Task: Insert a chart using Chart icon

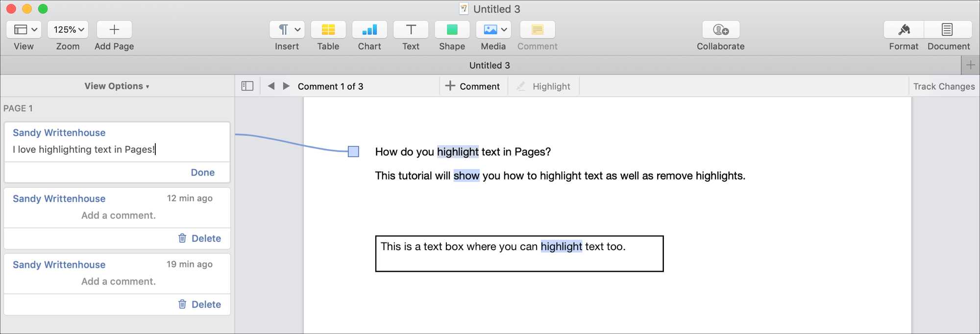Action: point(369,30)
